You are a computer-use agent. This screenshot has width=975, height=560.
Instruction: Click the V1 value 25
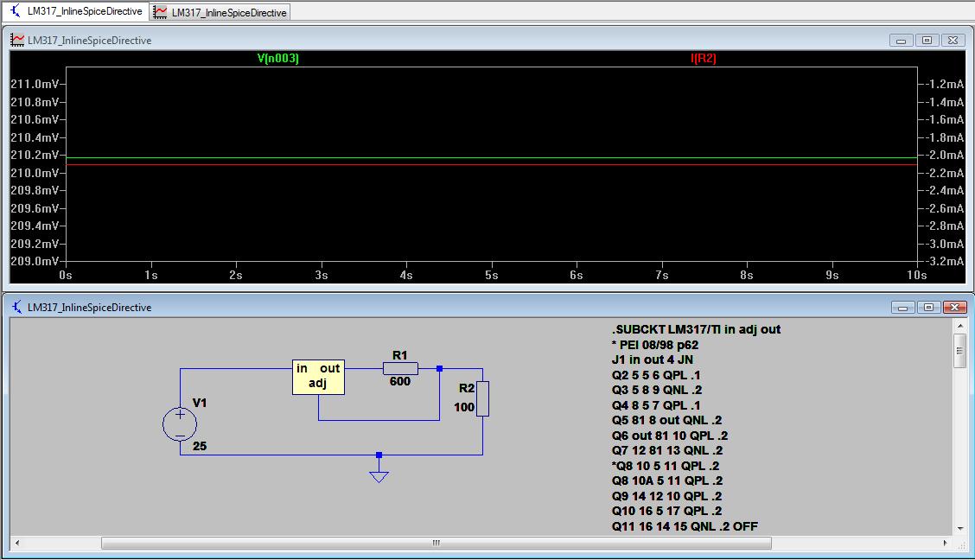pyautogui.click(x=200, y=446)
